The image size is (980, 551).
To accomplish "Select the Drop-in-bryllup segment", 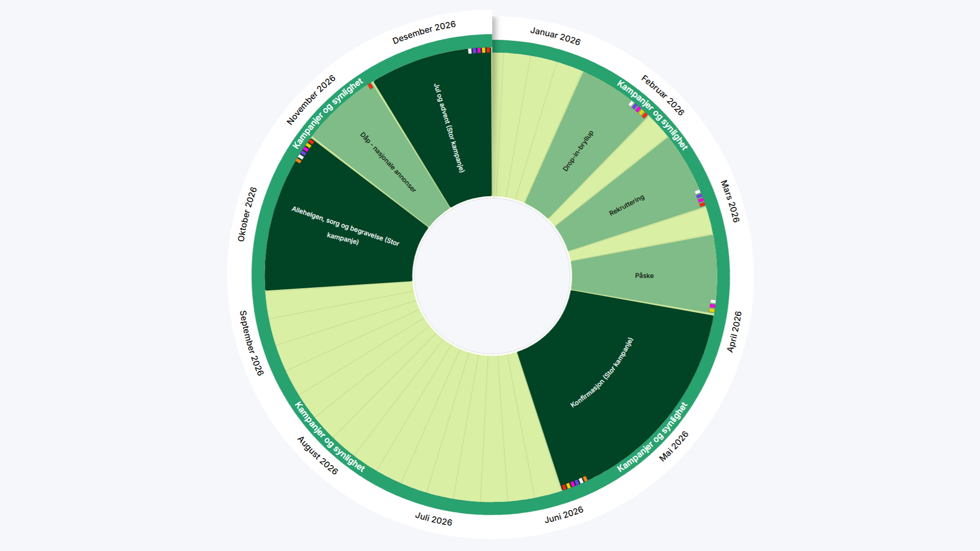I will (578, 151).
